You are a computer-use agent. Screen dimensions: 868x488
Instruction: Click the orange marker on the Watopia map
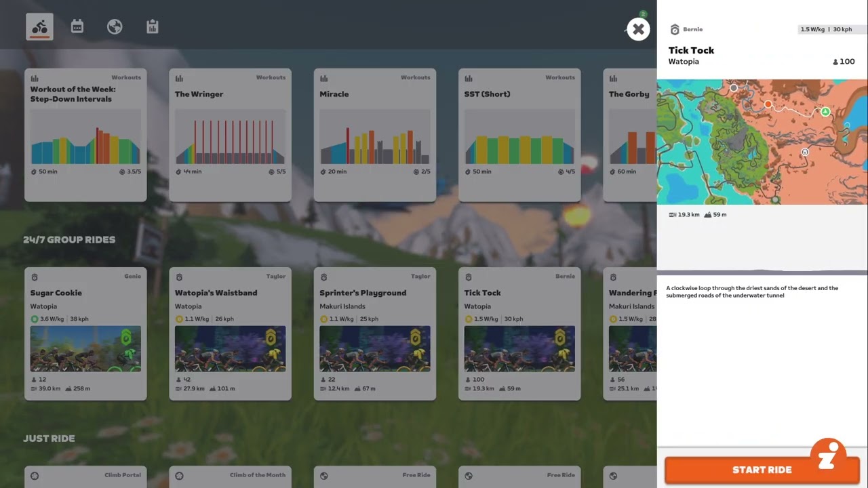click(768, 104)
